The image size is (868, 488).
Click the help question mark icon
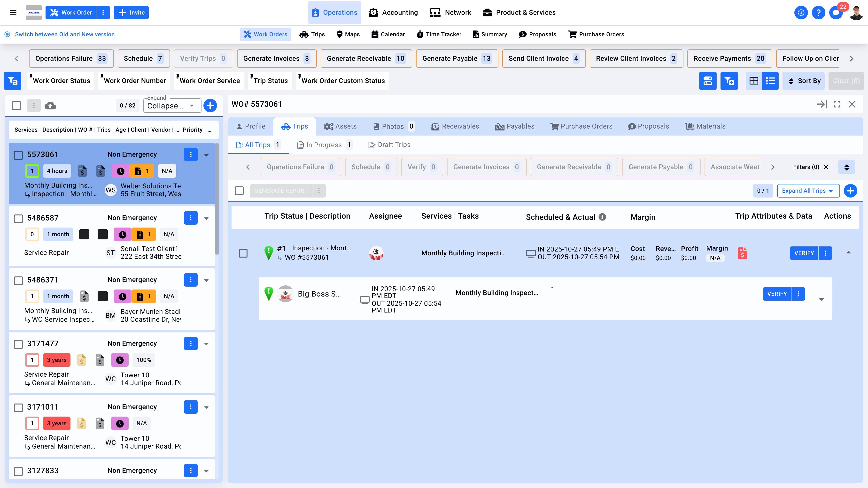pos(818,13)
